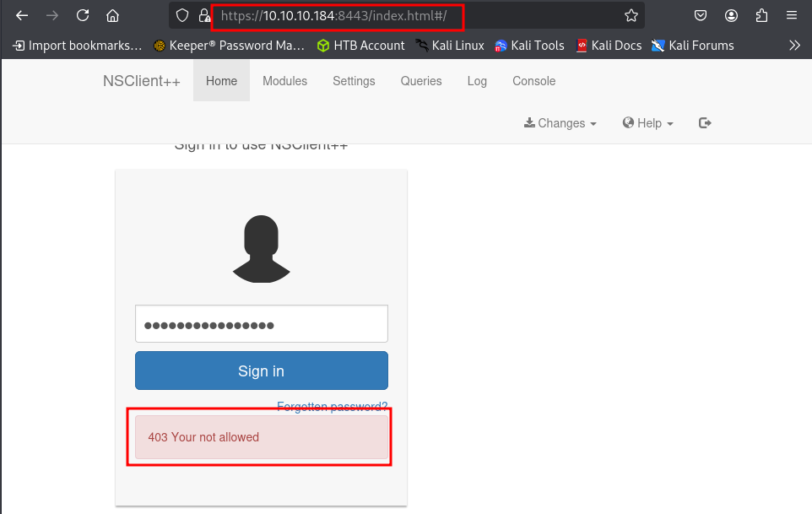Open Firefox account profile icon

click(731, 15)
